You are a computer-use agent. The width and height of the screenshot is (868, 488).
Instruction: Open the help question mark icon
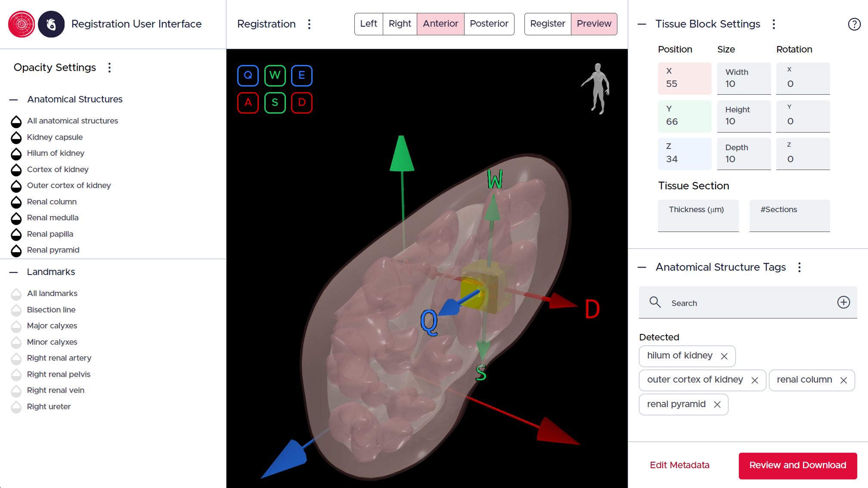click(x=854, y=24)
